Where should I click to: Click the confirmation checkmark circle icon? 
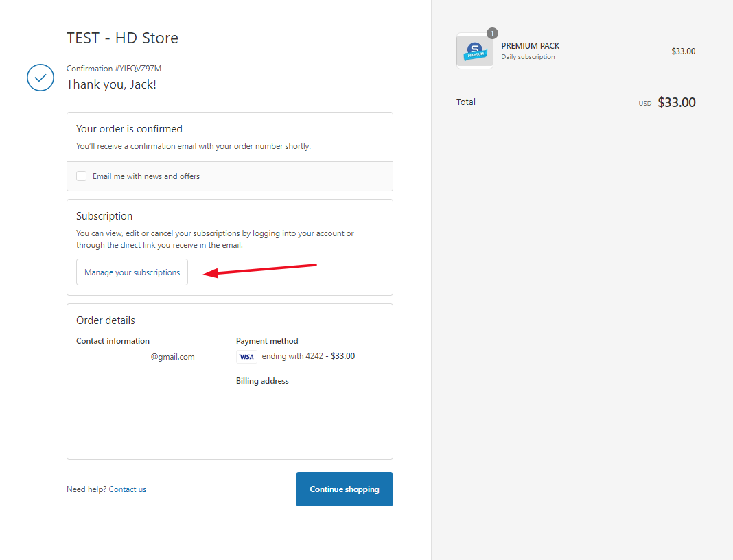(x=40, y=78)
